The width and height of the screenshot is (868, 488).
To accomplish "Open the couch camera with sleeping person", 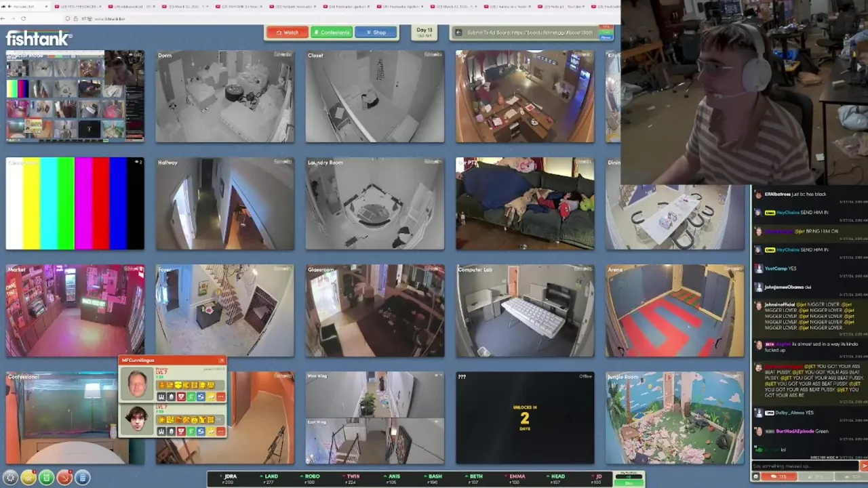I will tap(525, 203).
